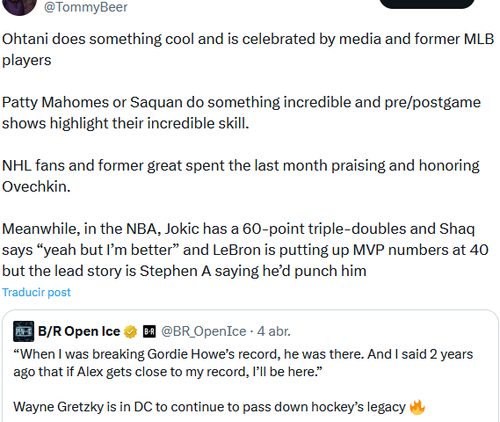Click the 4 abr. timestamp
Viewport: 500px width, 422px height.
[x=274, y=331]
